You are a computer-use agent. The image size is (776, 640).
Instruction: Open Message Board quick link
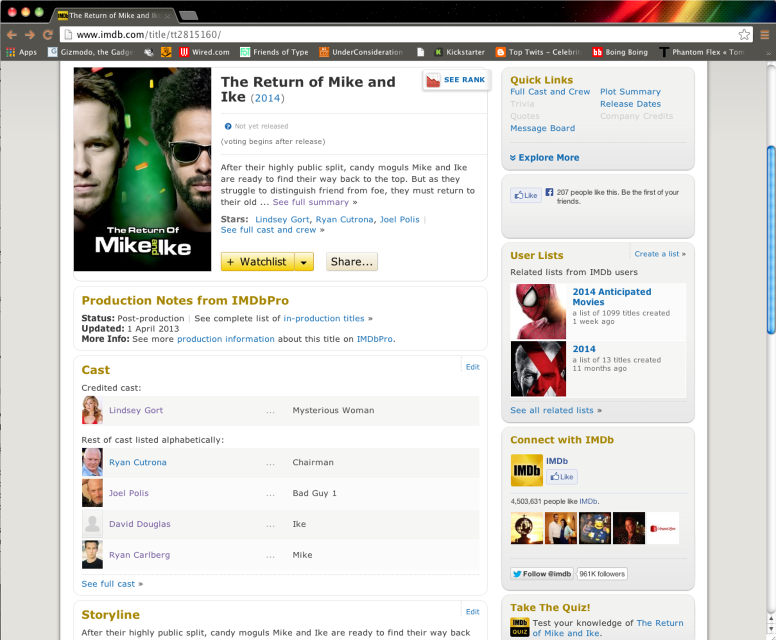pyautogui.click(x=542, y=128)
